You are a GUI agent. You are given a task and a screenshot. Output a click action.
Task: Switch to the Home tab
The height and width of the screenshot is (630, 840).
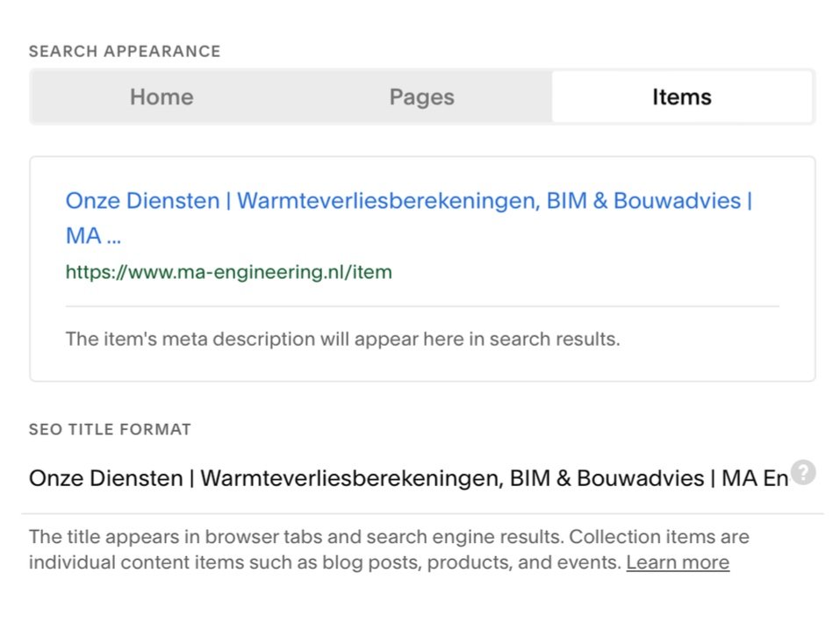coord(162,97)
